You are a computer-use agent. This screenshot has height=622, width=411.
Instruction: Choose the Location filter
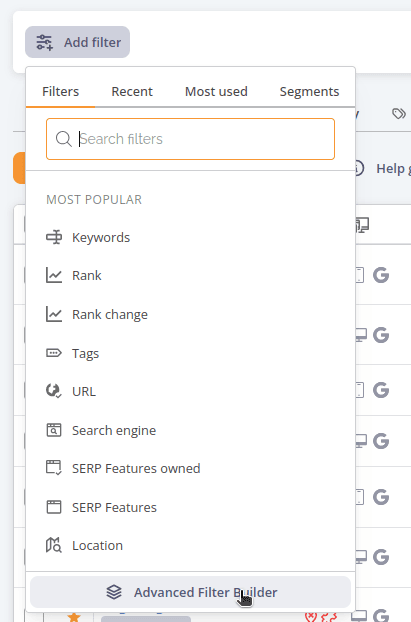(190, 545)
